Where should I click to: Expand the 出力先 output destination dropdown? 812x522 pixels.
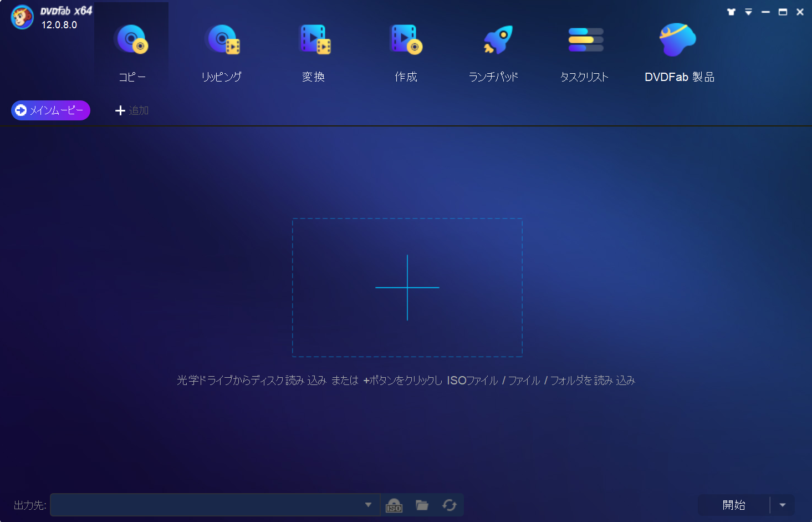(367, 505)
